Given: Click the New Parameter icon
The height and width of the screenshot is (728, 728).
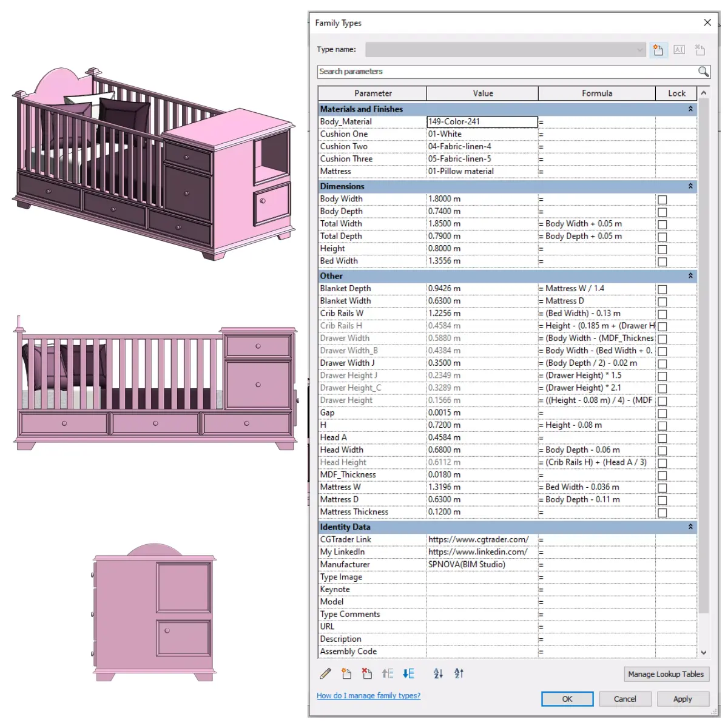Looking at the screenshot, I should tap(346, 673).
